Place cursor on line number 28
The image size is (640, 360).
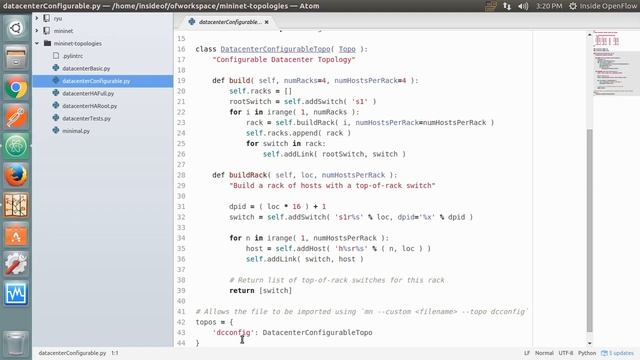coord(181,175)
